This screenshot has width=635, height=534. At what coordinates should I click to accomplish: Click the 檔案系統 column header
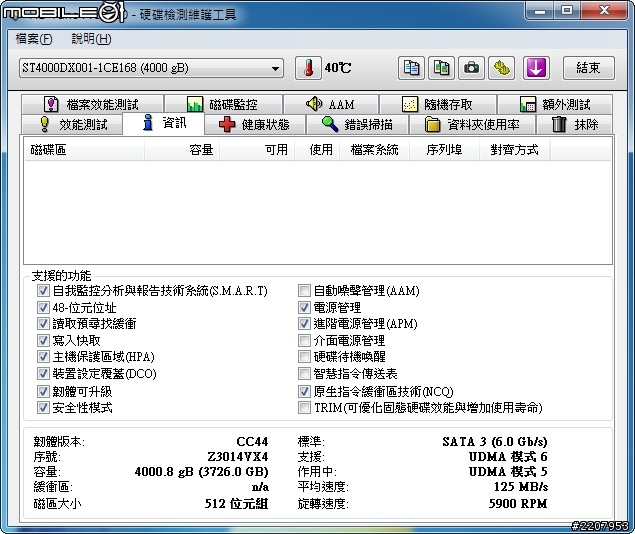tap(375, 150)
